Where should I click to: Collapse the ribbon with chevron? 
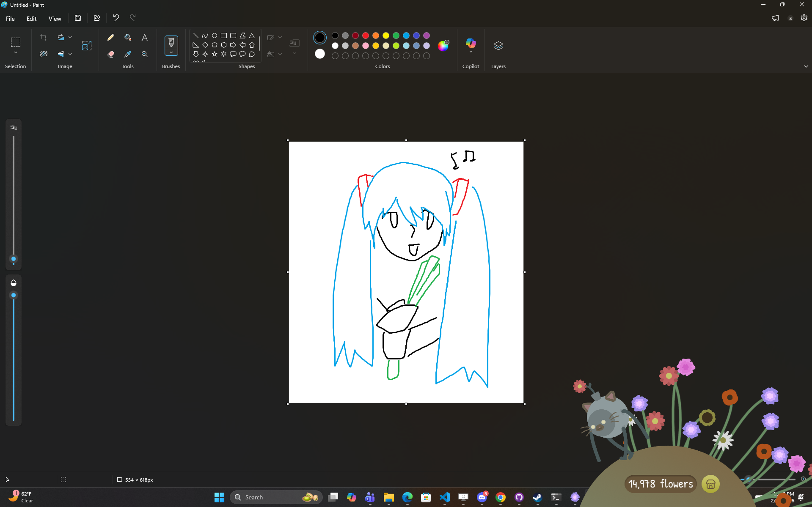point(806,66)
